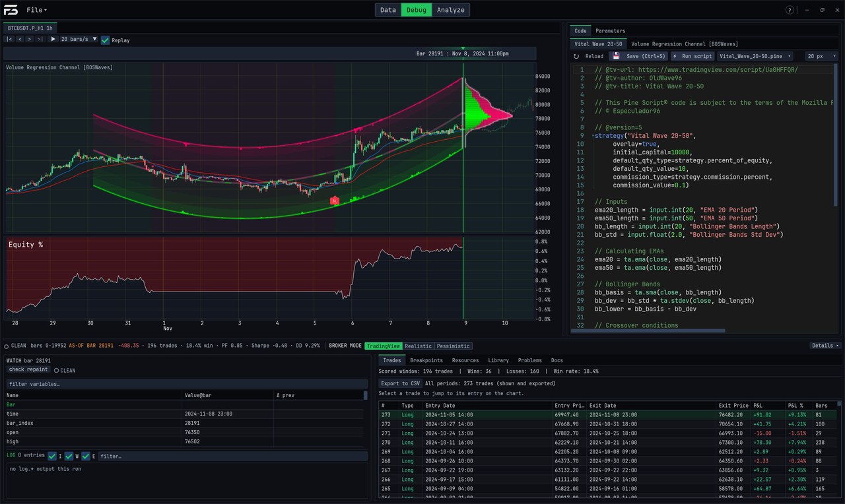Click the CLEAN indicator next to check repaint
This screenshot has width=845, height=504.
tap(65, 371)
